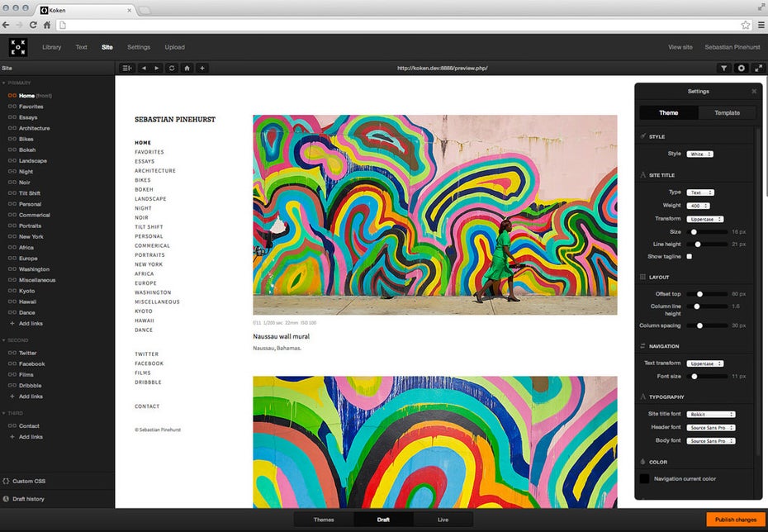Screen dimensions: 768x532
Task: Click the Layout section grid icon
Action: click(643, 277)
